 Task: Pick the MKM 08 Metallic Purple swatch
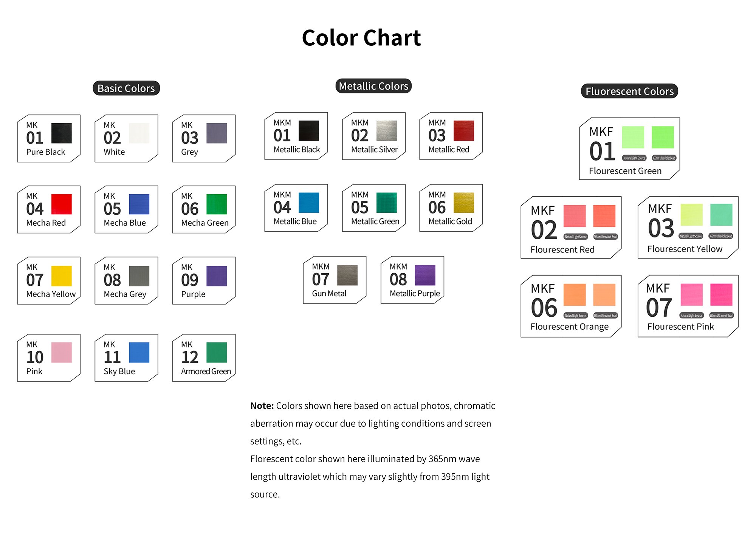[425, 275]
